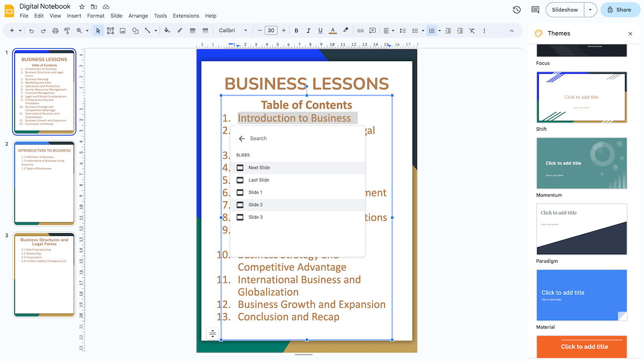The height and width of the screenshot is (361, 644).
Task: Add a comment with the comment icon
Action: pos(372,31)
